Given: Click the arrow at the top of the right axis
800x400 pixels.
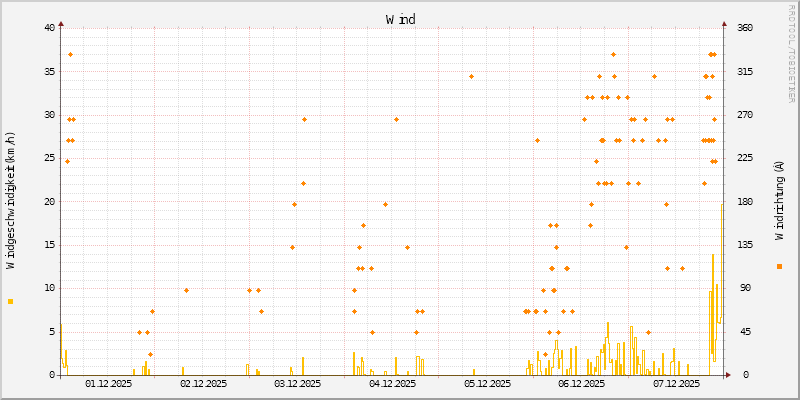Looking at the screenshot, I should pos(724,23).
